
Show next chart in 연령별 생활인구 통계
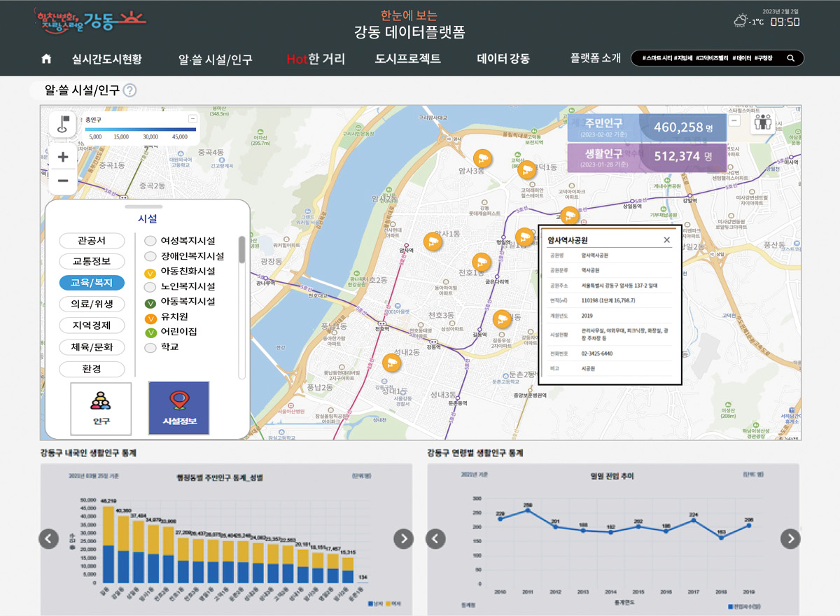790,538
